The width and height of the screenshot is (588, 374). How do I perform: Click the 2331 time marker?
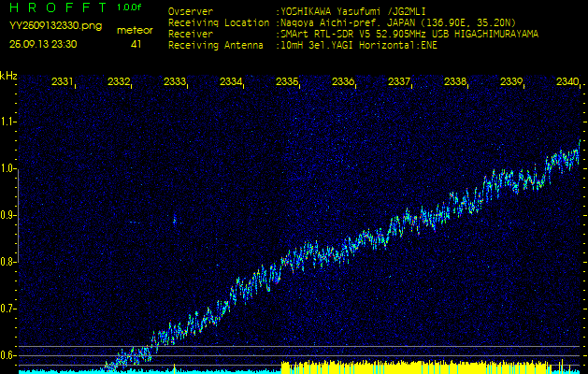(63, 82)
